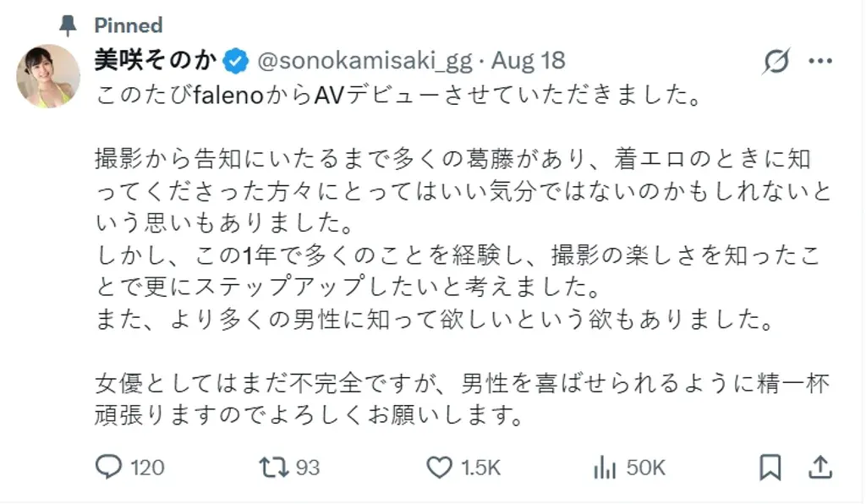This screenshot has width=866, height=504.
Task: Click the blue verified badge
Action: point(236,61)
